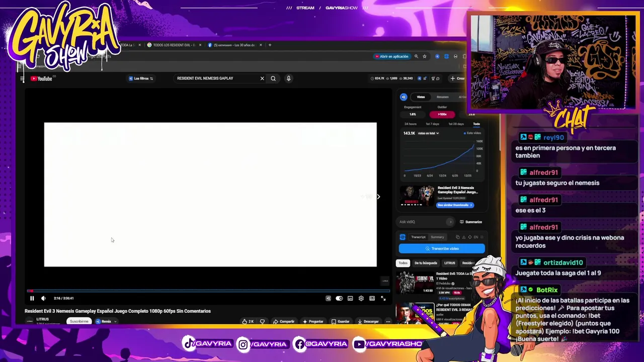Click the next arrow beside the video

point(378,197)
